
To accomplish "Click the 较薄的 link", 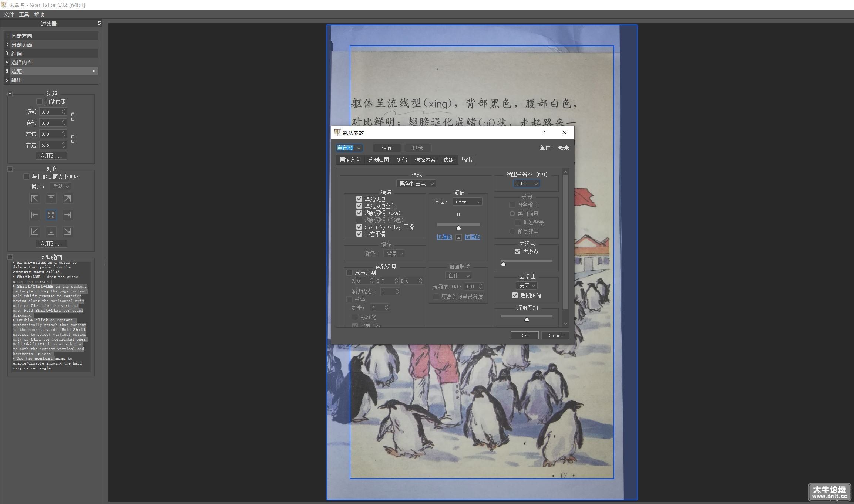I will [444, 237].
